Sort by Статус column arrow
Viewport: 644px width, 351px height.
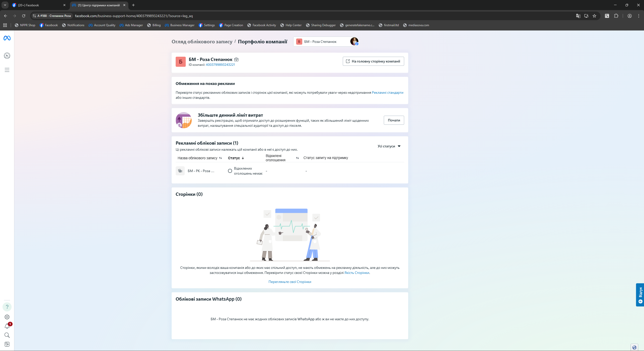tap(243, 158)
